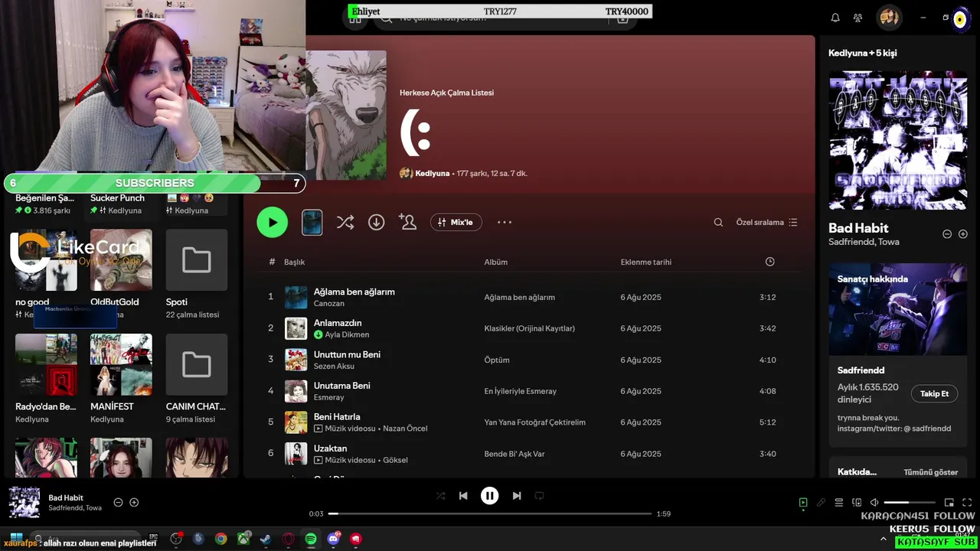Search within the playlist

click(x=718, y=222)
